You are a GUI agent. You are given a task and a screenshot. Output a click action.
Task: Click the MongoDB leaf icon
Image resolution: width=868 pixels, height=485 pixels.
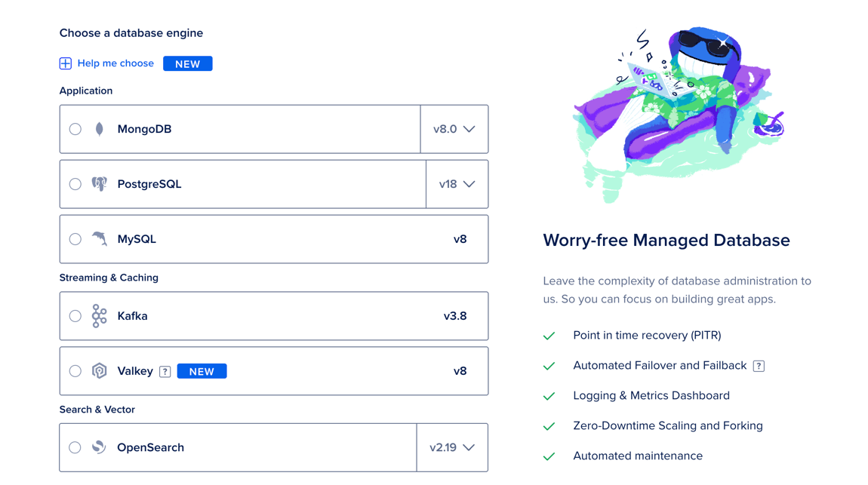tap(98, 128)
